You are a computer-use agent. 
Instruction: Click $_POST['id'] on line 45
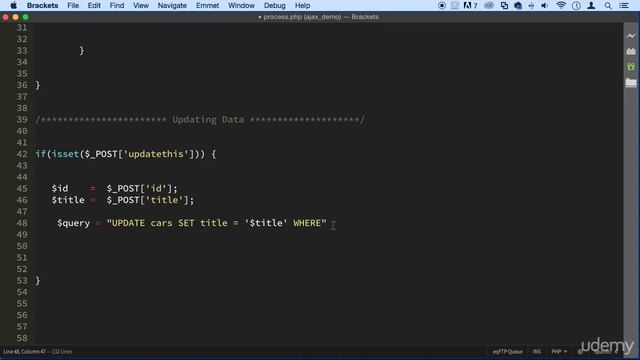click(140, 189)
